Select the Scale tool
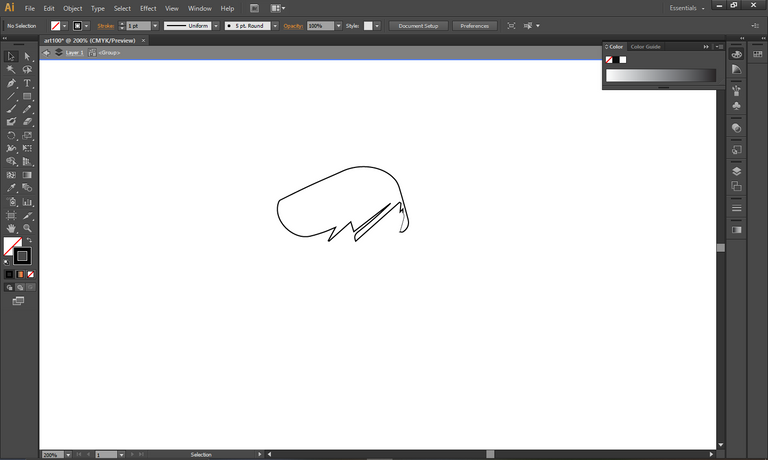This screenshot has height=460, width=768. [27, 135]
